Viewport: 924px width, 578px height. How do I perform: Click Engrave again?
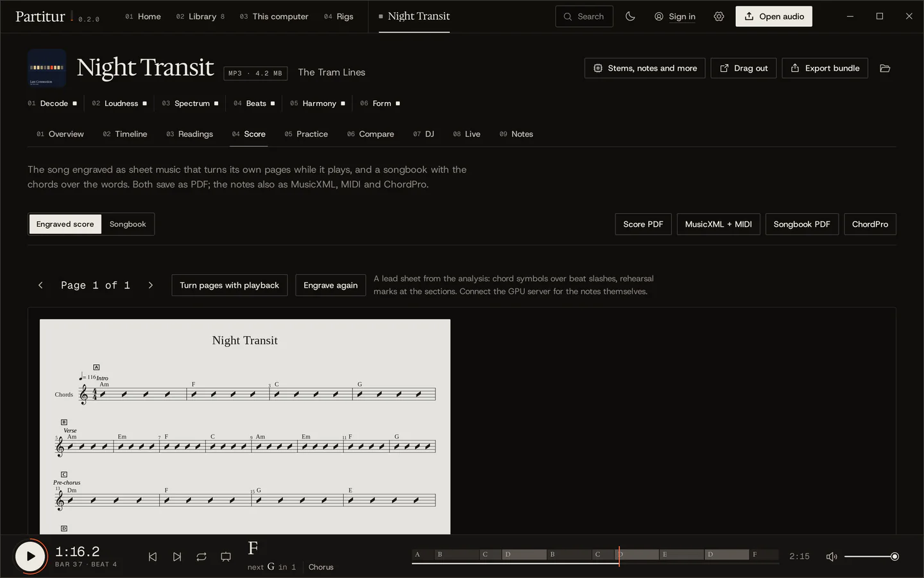(x=330, y=285)
